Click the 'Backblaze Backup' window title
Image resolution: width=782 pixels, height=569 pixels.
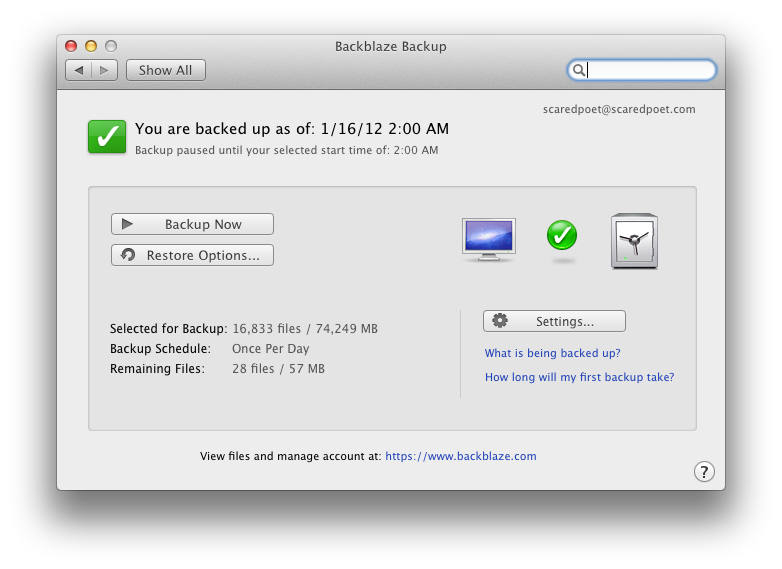[391, 46]
